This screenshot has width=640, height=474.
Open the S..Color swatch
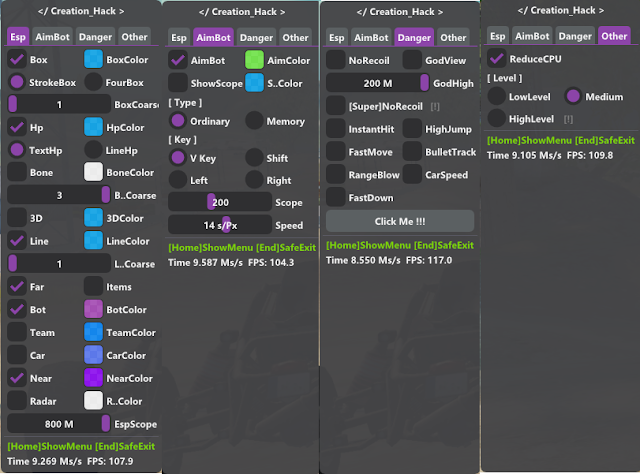(x=254, y=83)
